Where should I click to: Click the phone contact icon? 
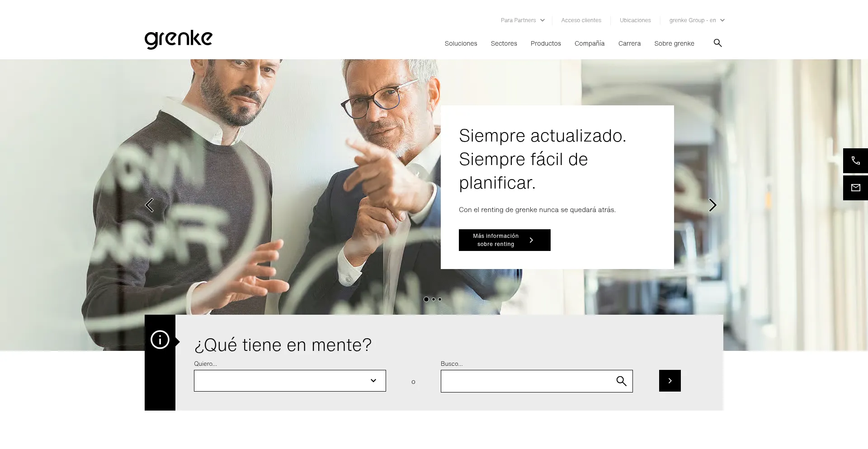[855, 161]
